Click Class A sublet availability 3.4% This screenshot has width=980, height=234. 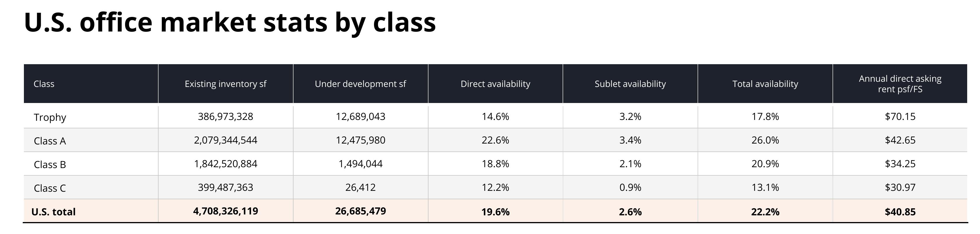click(630, 140)
